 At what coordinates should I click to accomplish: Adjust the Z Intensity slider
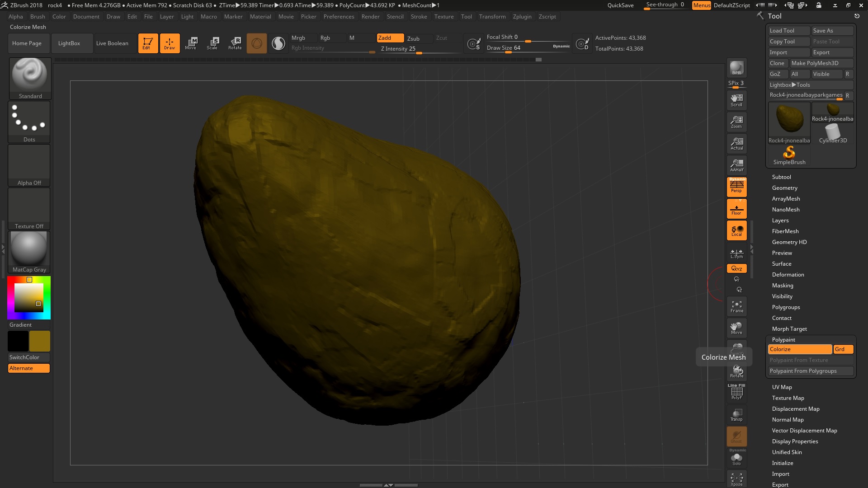point(419,49)
